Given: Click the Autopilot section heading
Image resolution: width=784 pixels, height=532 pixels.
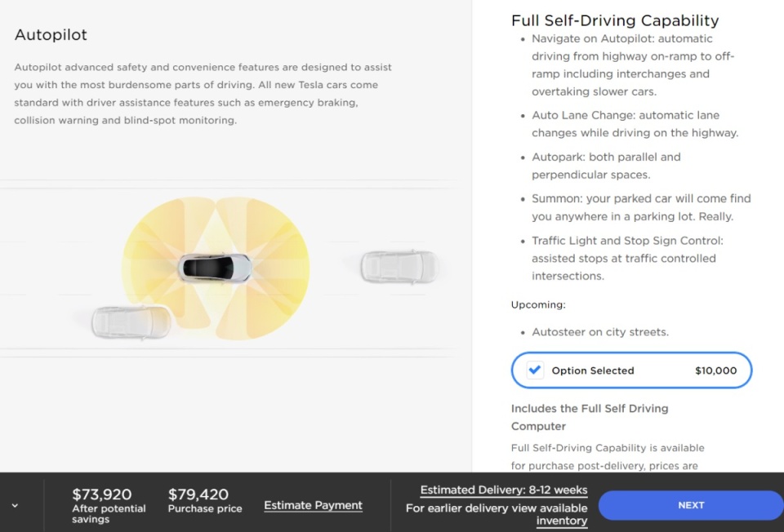Looking at the screenshot, I should (x=51, y=35).
